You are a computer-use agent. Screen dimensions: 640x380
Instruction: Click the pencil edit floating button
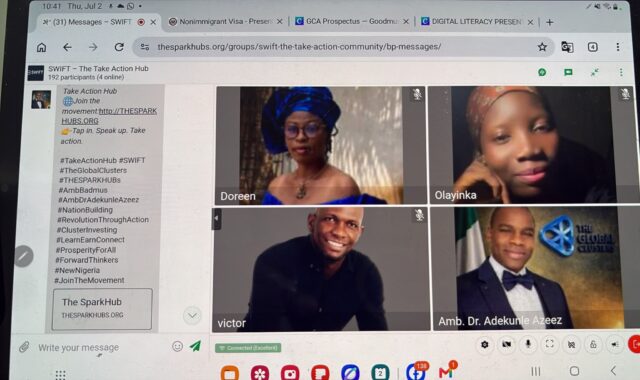(x=24, y=256)
